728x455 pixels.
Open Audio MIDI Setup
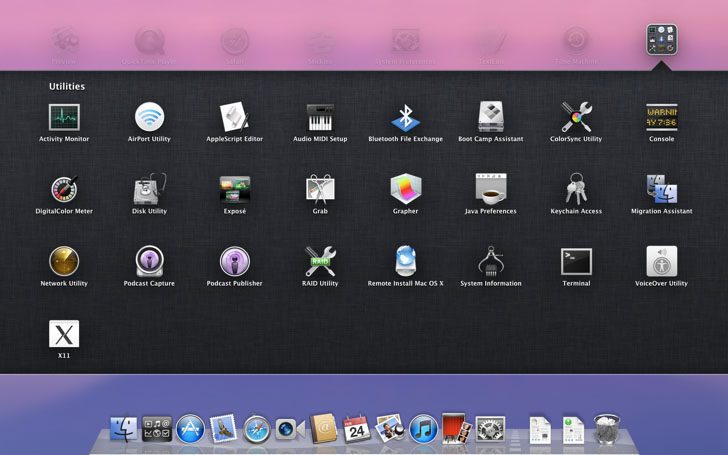320,117
